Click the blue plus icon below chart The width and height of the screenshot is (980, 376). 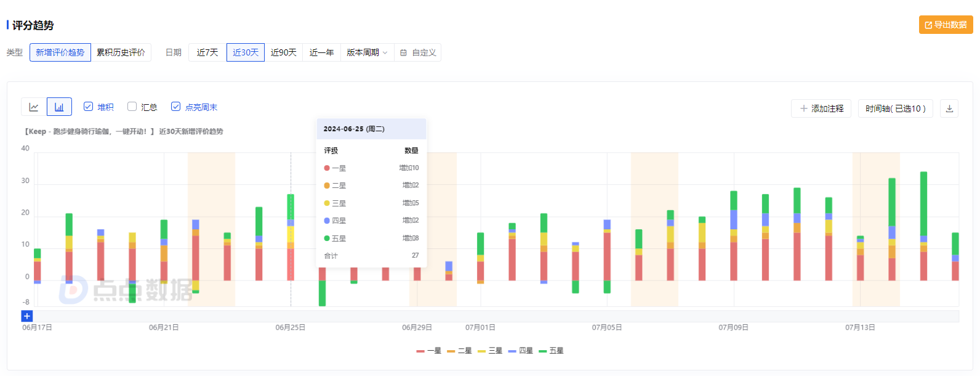coord(27,316)
